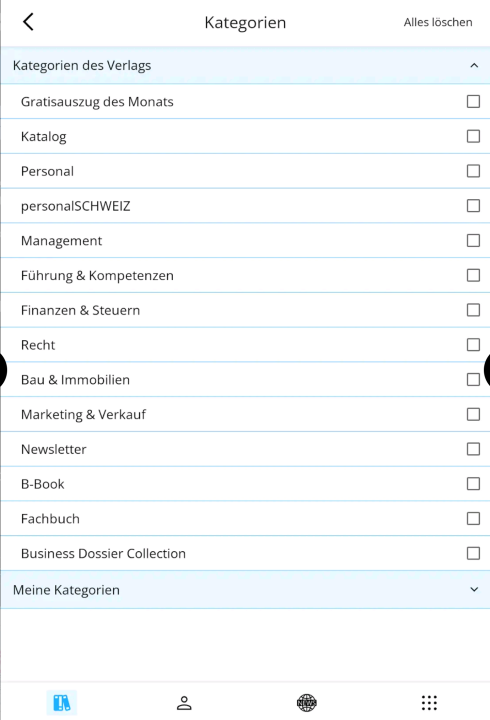
Task: Expand the Meine Kategorien section
Action: coord(474,590)
